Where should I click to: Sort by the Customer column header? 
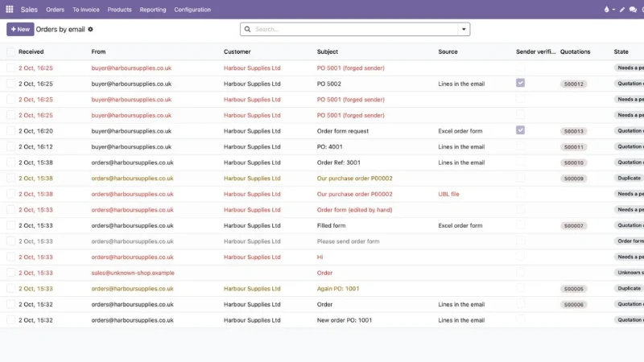click(x=237, y=51)
